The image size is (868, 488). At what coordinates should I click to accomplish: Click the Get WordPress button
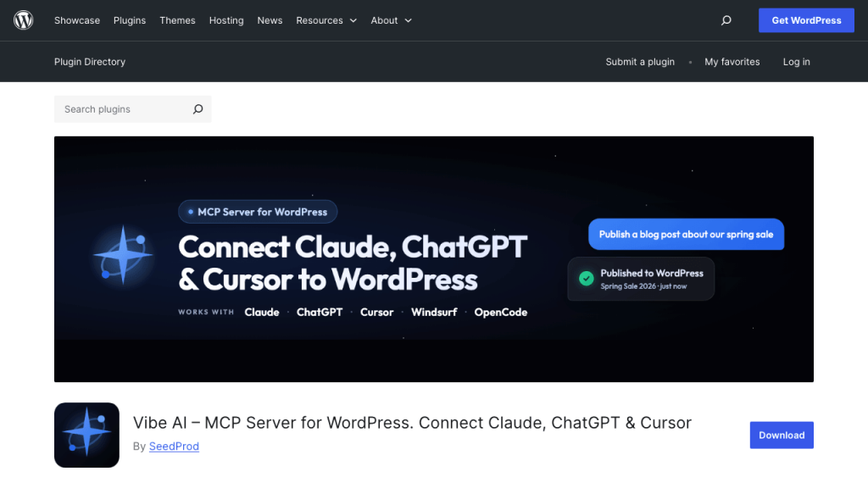pos(806,20)
